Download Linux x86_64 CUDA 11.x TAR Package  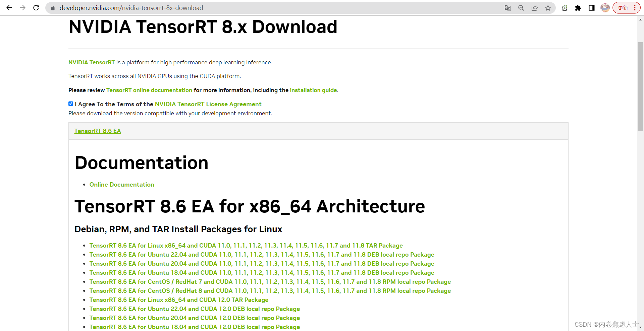coord(246,246)
